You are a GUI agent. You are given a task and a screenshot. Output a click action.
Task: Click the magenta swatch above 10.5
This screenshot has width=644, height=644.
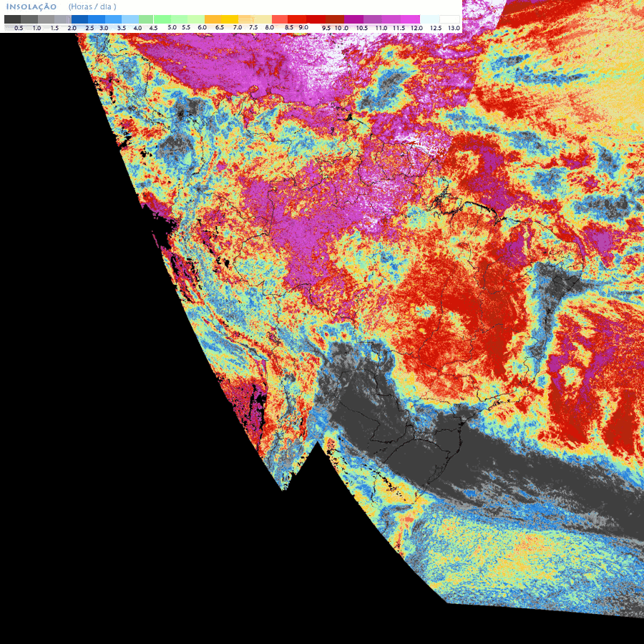coord(353,19)
